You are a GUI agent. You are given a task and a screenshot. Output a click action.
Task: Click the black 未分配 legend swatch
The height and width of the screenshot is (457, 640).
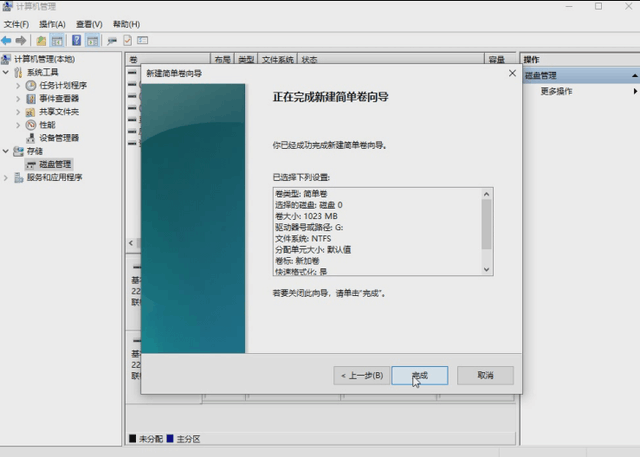pyautogui.click(x=133, y=439)
